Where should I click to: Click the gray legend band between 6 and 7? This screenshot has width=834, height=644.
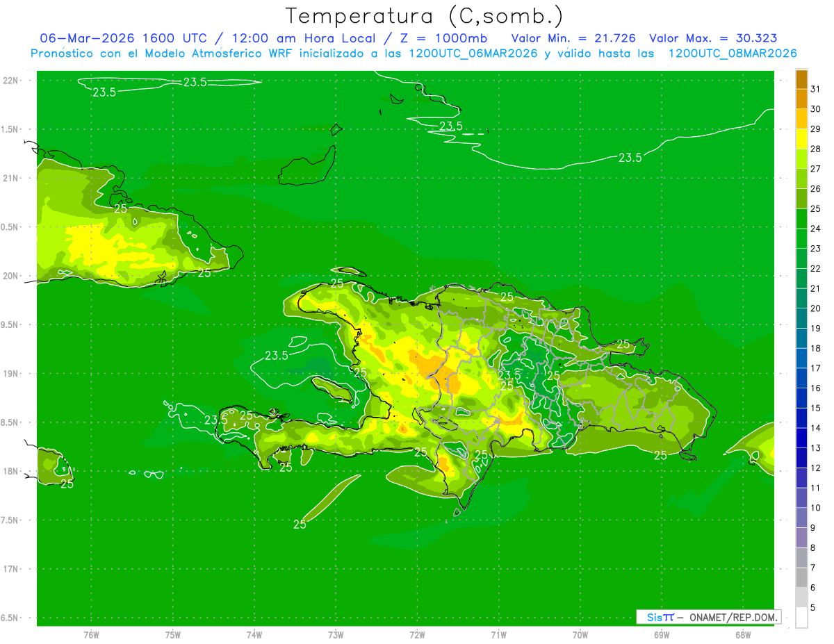(801, 577)
